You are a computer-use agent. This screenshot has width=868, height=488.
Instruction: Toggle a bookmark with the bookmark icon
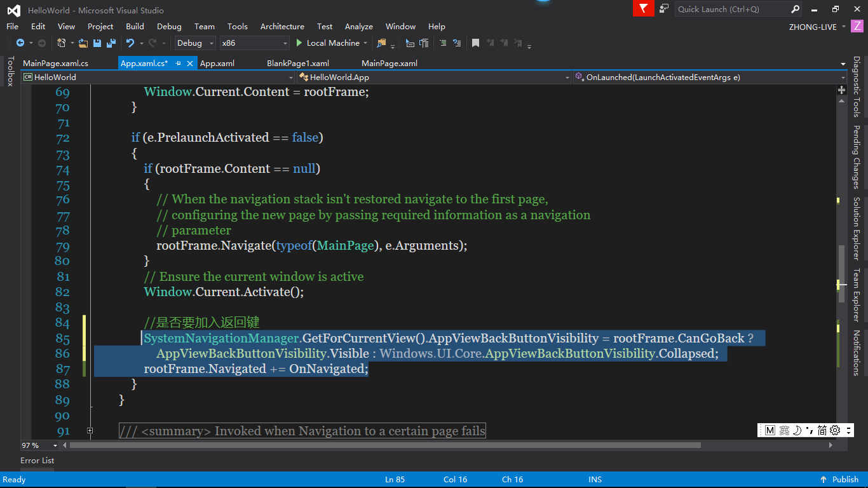[475, 43]
